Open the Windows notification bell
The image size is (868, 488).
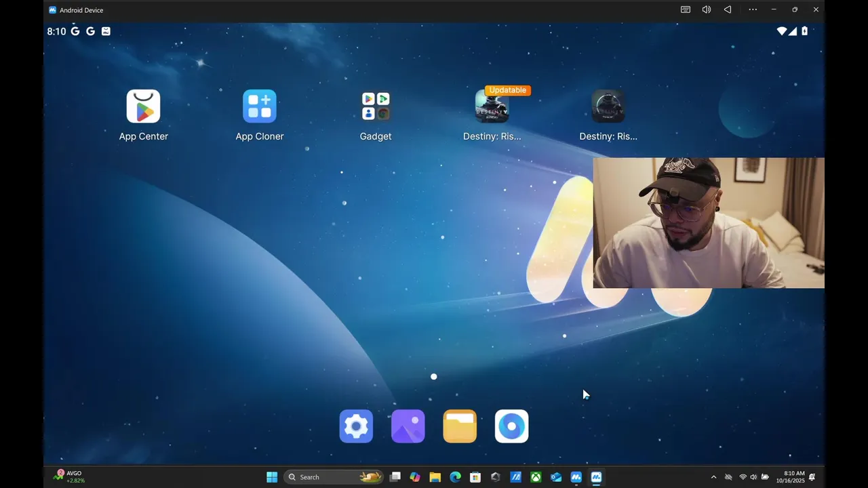coord(812,477)
